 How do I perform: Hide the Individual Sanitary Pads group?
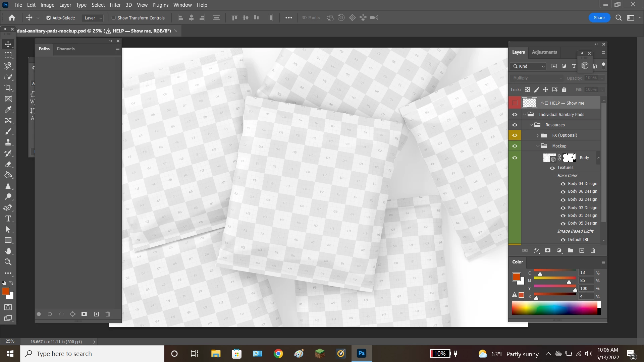(515, 115)
